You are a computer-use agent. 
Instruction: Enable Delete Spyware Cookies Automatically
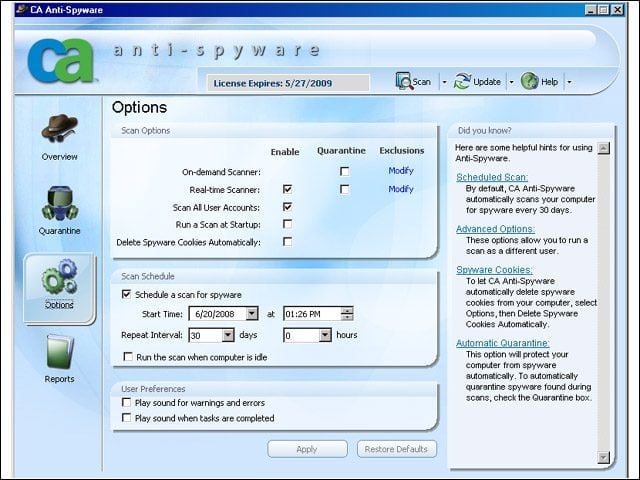(287, 242)
